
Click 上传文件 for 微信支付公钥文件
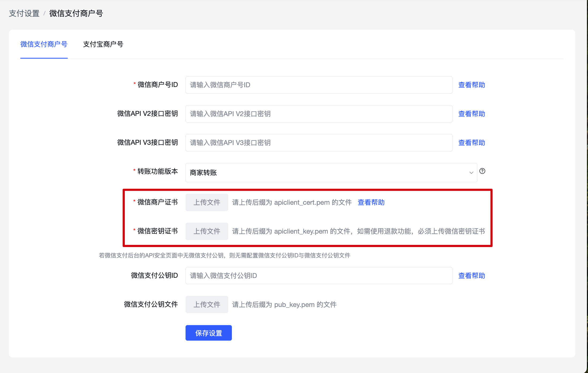tap(207, 305)
